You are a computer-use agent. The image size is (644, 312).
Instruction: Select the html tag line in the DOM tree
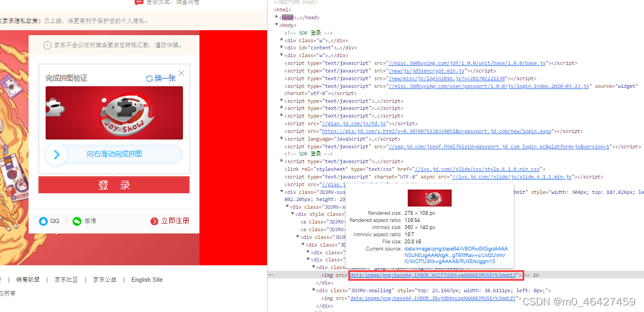(283, 10)
